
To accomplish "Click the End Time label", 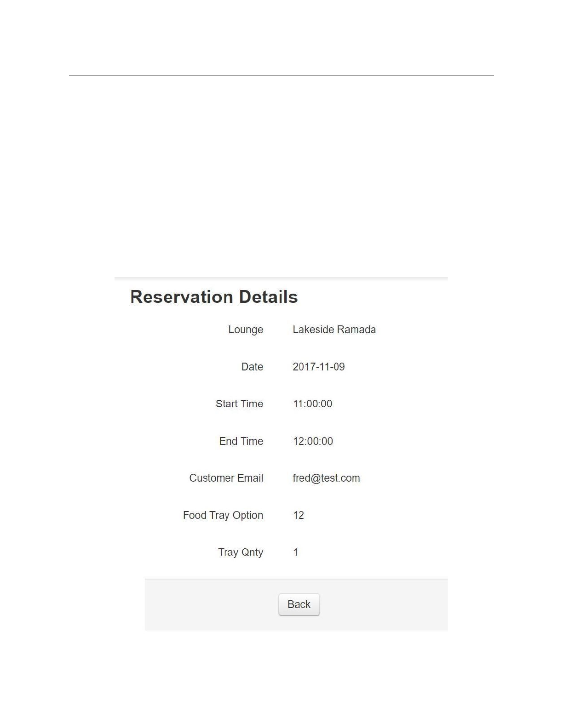I will 241,441.
